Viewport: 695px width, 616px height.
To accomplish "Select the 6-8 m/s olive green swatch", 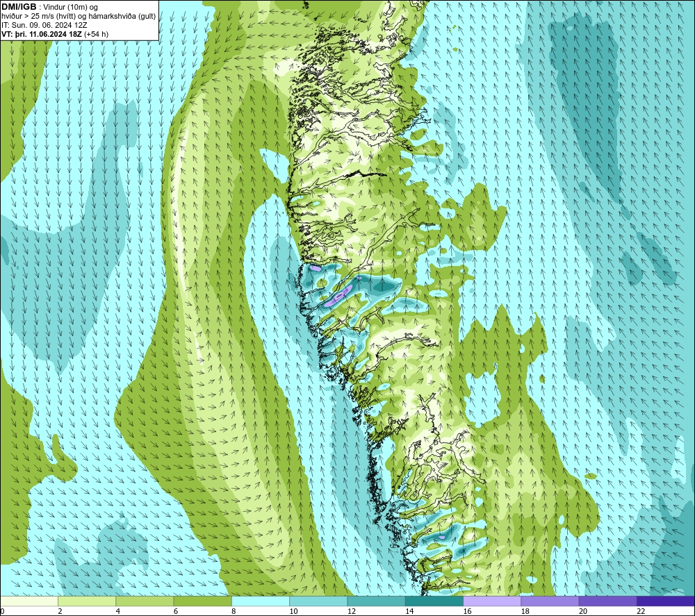I will pos(202,601).
